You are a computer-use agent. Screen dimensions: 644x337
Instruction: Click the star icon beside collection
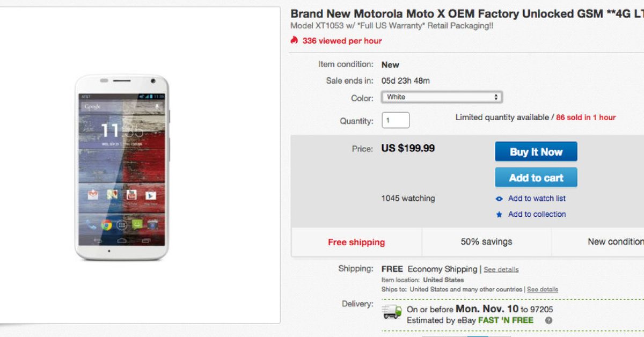[x=499, y=215]
